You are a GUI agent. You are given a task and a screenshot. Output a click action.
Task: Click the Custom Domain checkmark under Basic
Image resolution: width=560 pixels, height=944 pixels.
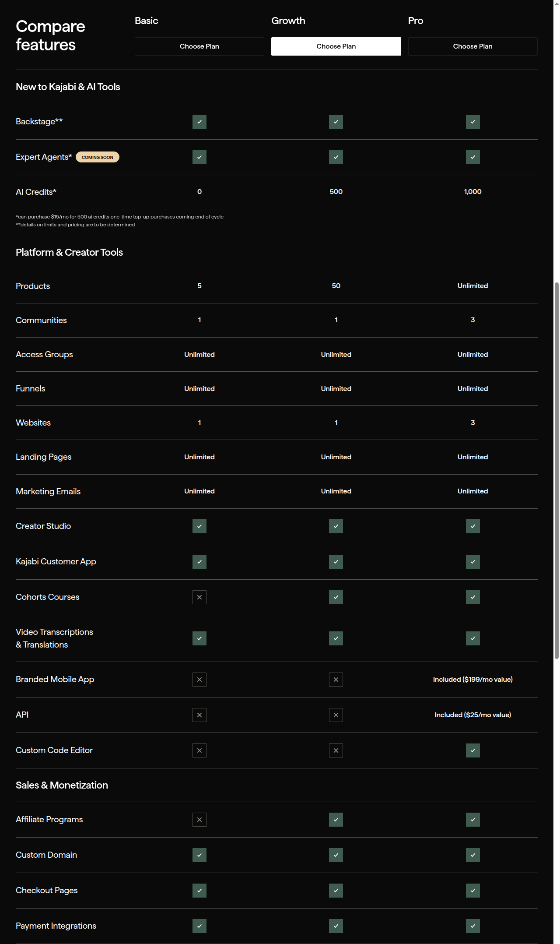[x=199, y=855]
